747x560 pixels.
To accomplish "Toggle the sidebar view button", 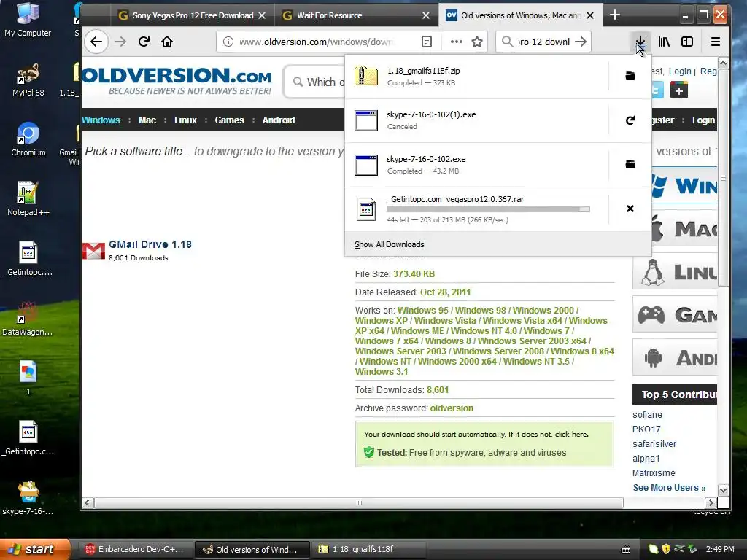I will point(687,42).
